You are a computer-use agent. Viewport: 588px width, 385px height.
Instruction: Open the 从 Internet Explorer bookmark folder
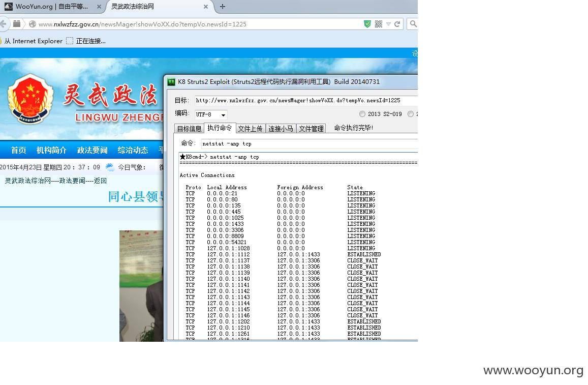(x=32, y=41)
